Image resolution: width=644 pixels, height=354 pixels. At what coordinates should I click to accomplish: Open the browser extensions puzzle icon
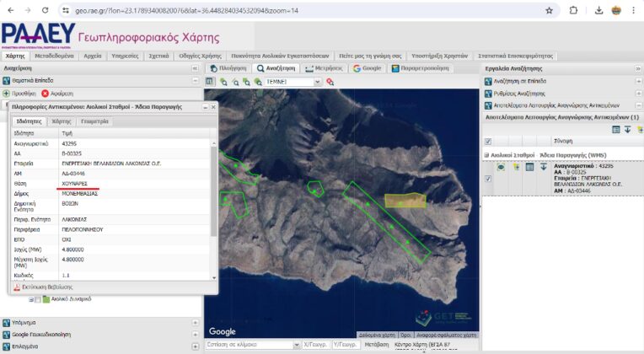(x=573, y=11)
